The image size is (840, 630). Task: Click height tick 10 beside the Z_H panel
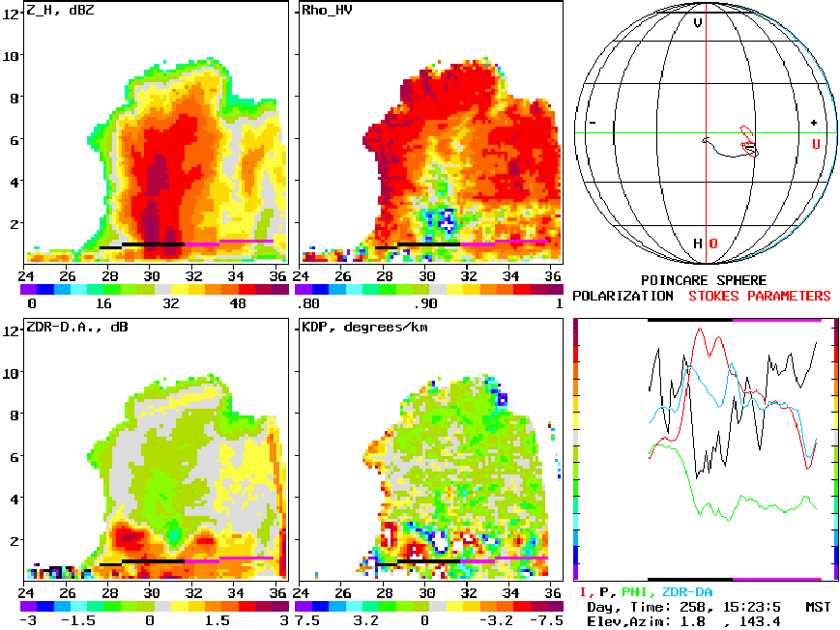11,56
